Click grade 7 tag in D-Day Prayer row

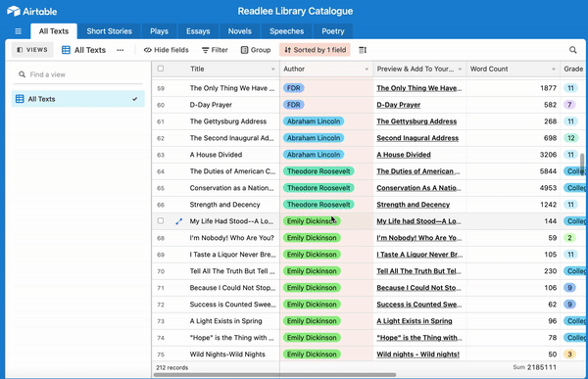pos(569,105)
